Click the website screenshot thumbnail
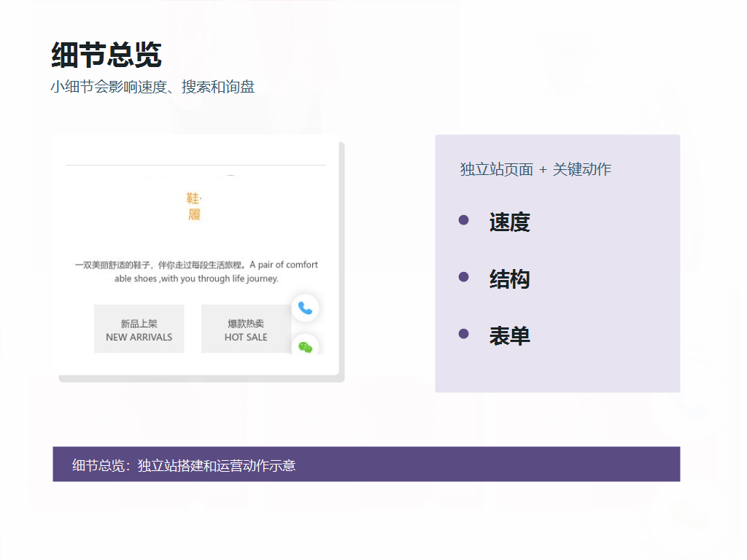This screenshot has height=560, width=747. (x=196, y=256)
